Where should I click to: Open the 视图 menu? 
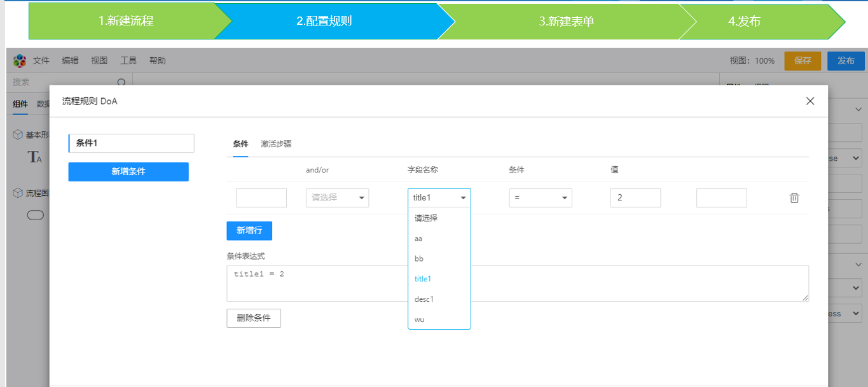tap(99, 60)
